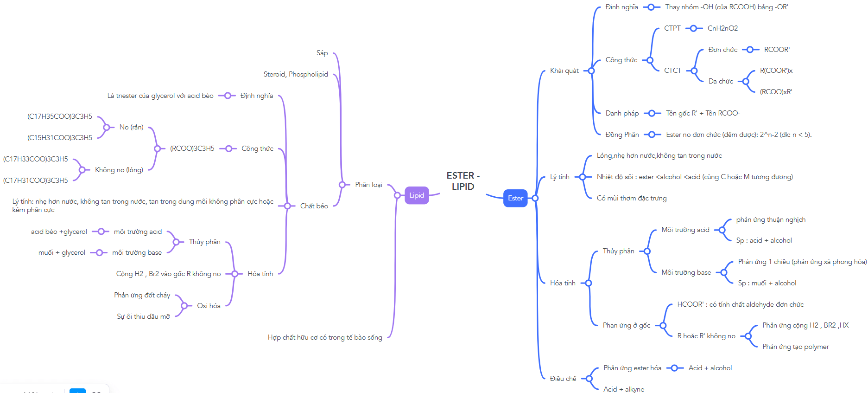
Task: Select the 'Acid + alkyne' node
Action: [x=624, y=389]
